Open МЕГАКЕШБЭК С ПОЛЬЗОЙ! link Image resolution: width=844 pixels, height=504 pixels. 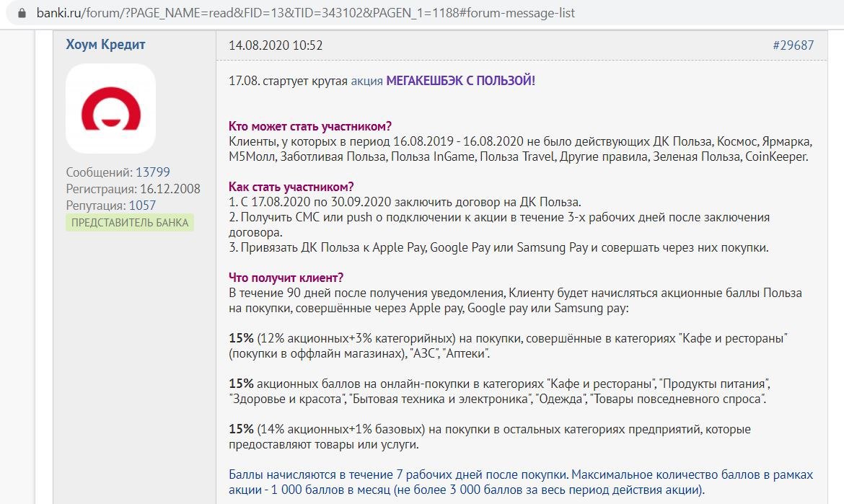coord(461,81)
